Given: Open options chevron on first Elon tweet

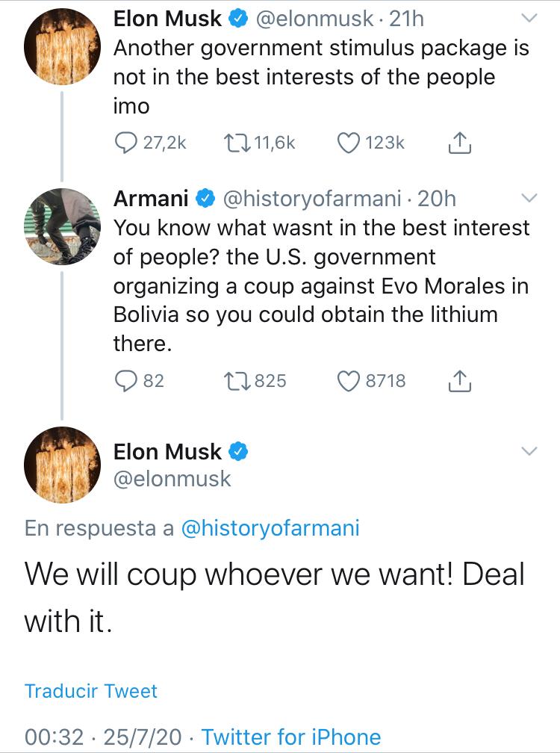Looking at the screenshot, I should click(x=528, y=18).
